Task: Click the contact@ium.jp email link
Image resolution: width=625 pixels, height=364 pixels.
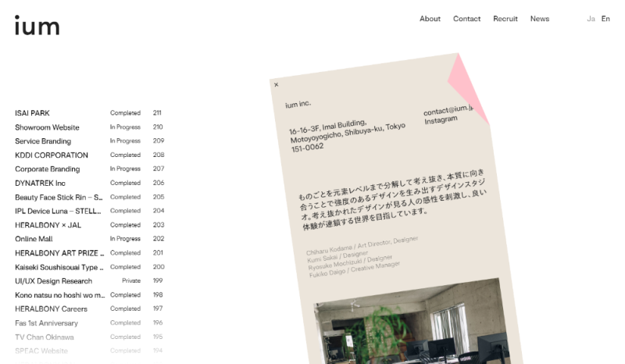Action: 448,109
